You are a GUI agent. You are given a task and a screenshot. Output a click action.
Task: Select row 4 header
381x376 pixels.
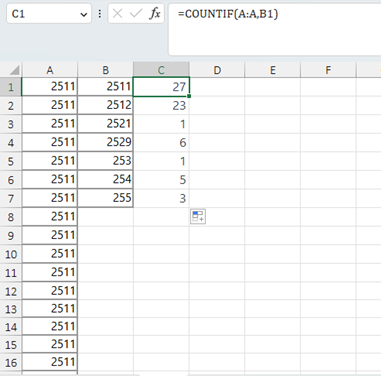tap(11, 143)
